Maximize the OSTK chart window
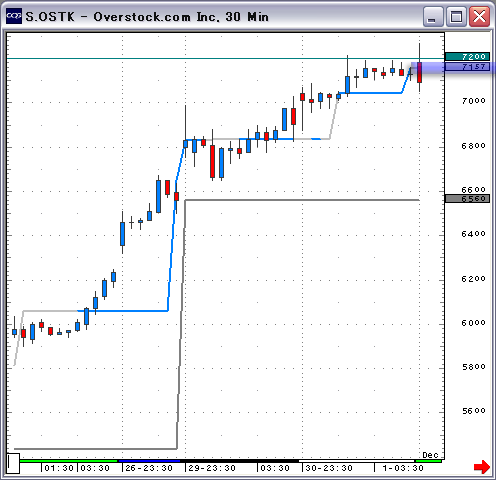This screenshot has height=480, width=496. tap(456, 16)
